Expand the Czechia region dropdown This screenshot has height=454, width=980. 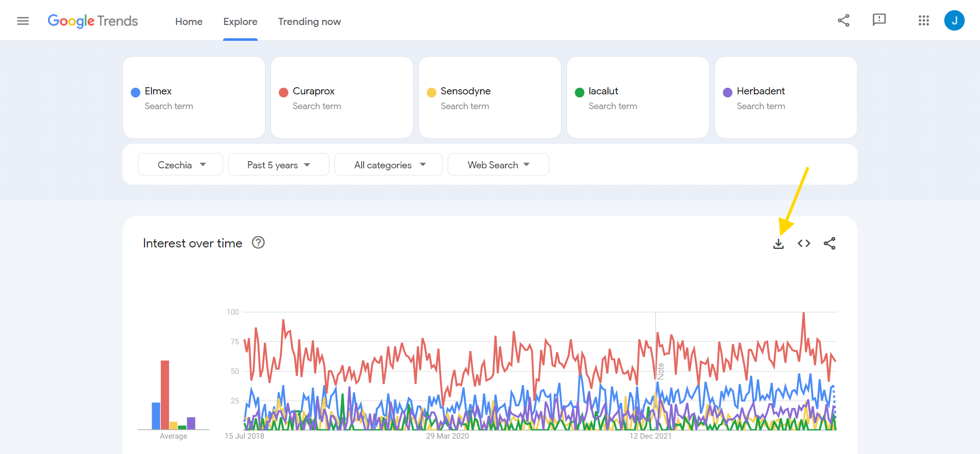(180, 165)
